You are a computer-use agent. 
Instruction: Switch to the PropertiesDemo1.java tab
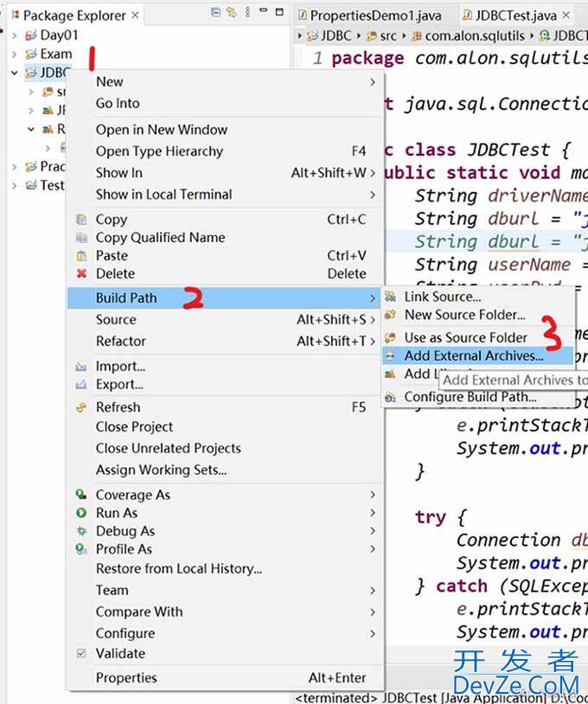[x=370, y=16]
